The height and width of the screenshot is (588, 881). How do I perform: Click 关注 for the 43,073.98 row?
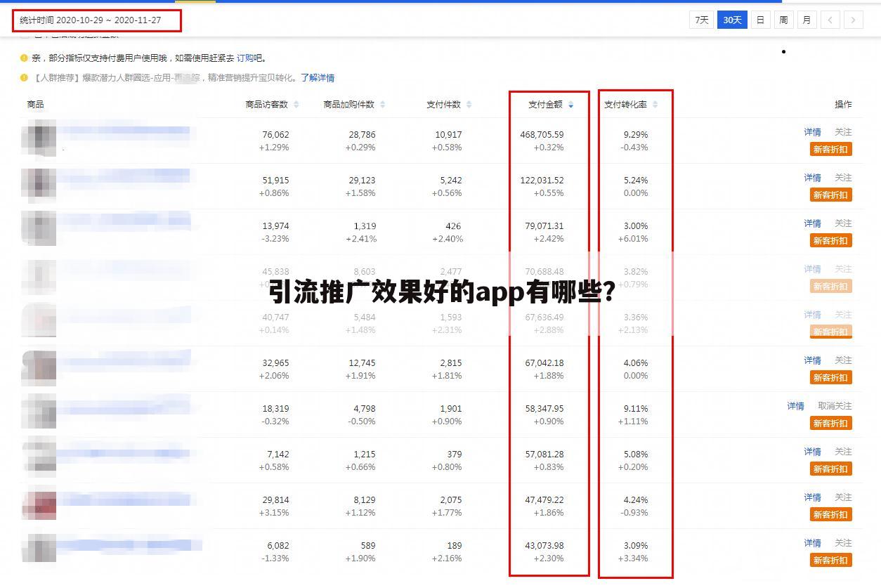point(843,543)
